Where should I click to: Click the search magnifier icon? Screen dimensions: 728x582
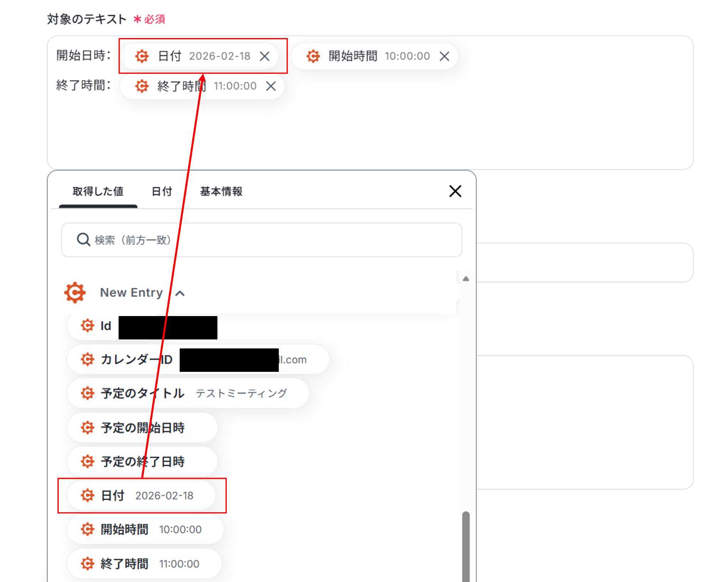(x=83, y=240)
